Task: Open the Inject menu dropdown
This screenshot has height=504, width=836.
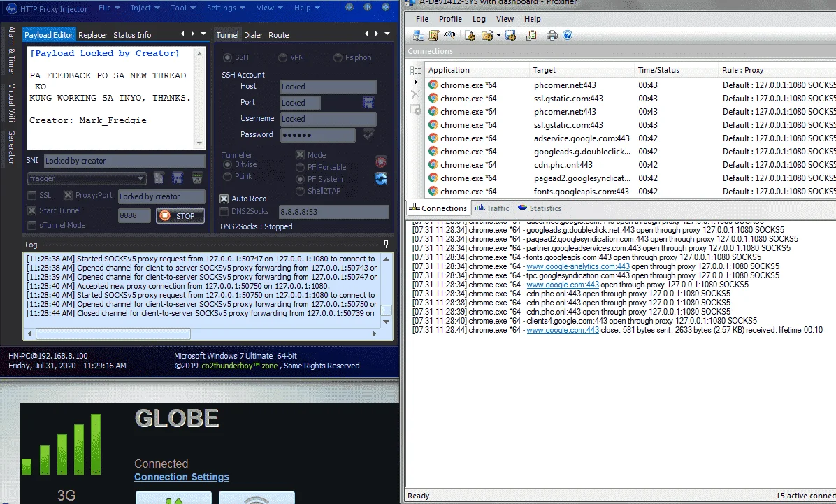Action: click(145, 8)
